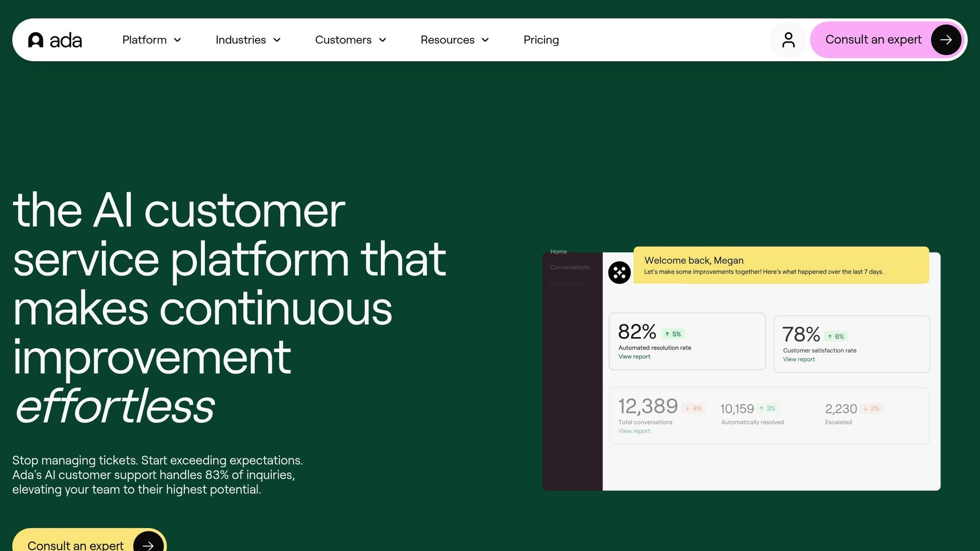The width and height of the screenshot is (980, 551).
Task: Click the 4% decrease badge by total conversations
Action: coord(693,408)
